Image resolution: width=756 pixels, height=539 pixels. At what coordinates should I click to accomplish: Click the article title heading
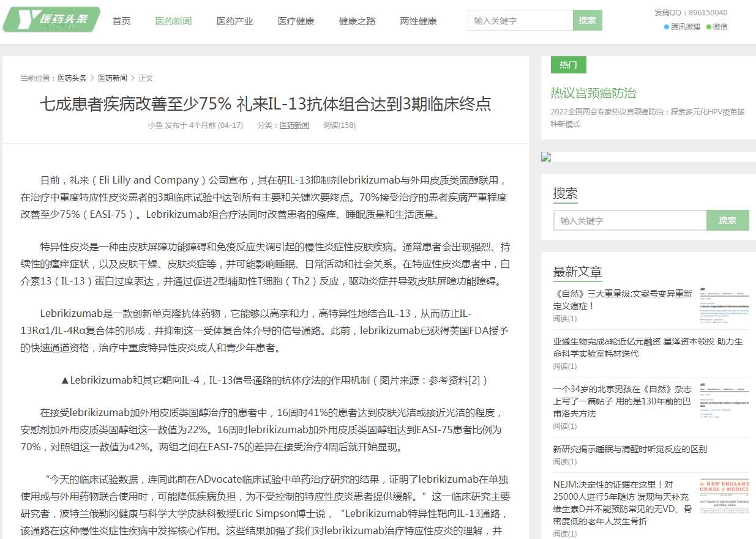pyautogui.click(x=266, y=103)
